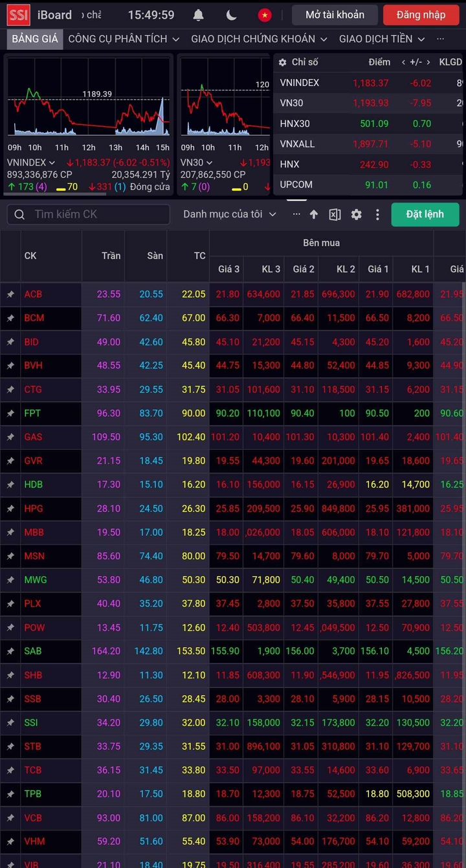Open the notifications bell
Screen dimensions: 466x868
coord(199,15)
